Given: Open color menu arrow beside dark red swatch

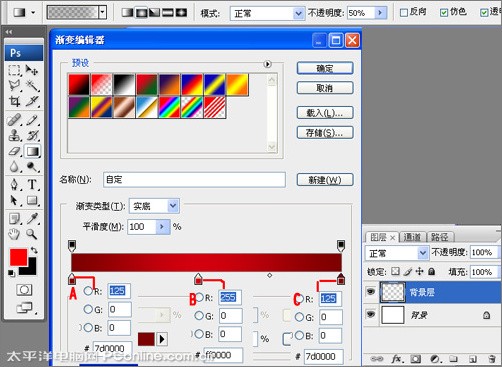Looking at the screenshot, I should coord(162,339).
